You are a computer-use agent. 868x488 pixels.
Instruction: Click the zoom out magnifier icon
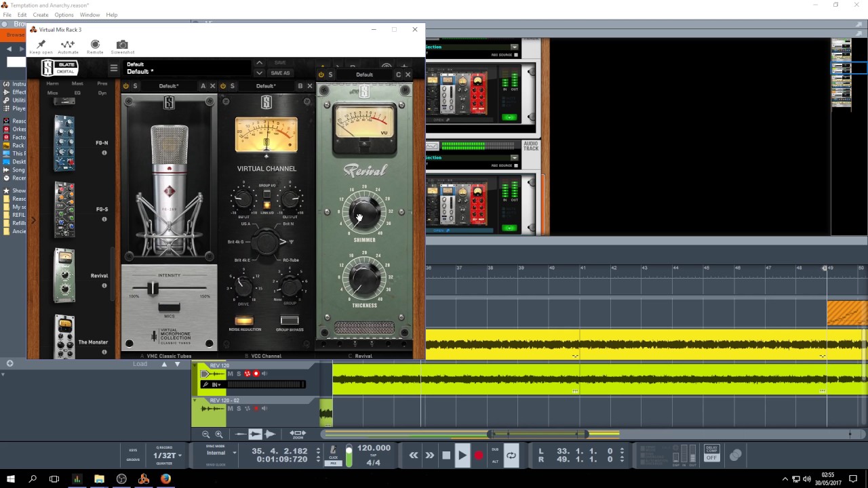click(x=205, y=434)
